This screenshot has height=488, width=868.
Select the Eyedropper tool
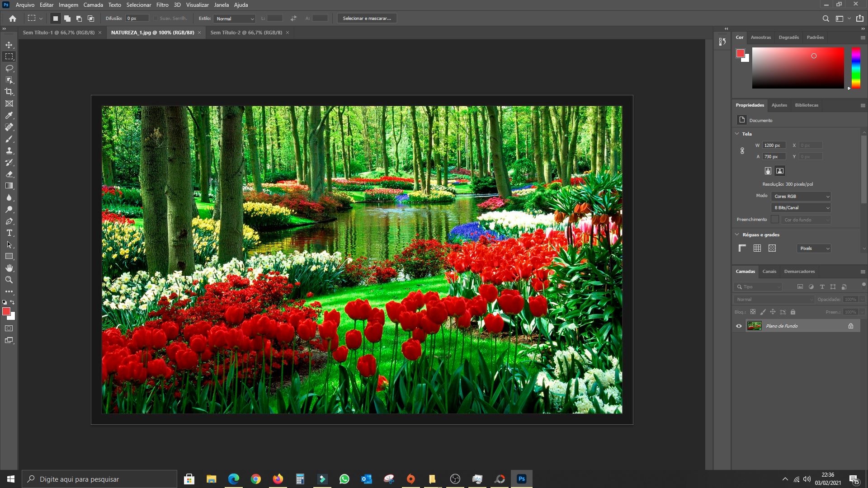pyautogui.click(x=9, y=115)
